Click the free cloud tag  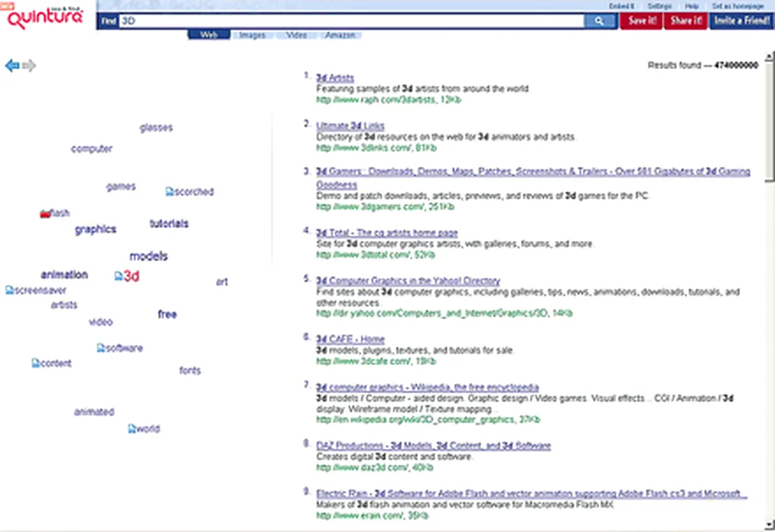(x=167, y=314)
